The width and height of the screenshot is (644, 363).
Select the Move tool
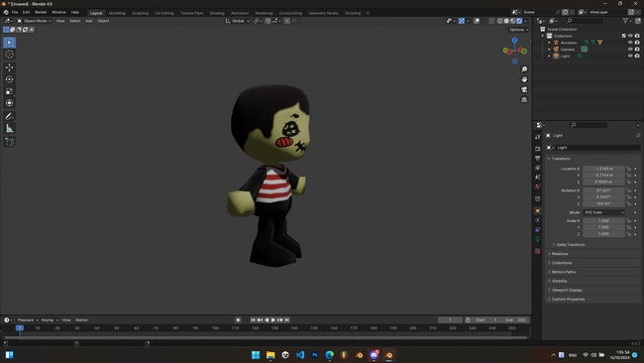(x=10, y=67)
